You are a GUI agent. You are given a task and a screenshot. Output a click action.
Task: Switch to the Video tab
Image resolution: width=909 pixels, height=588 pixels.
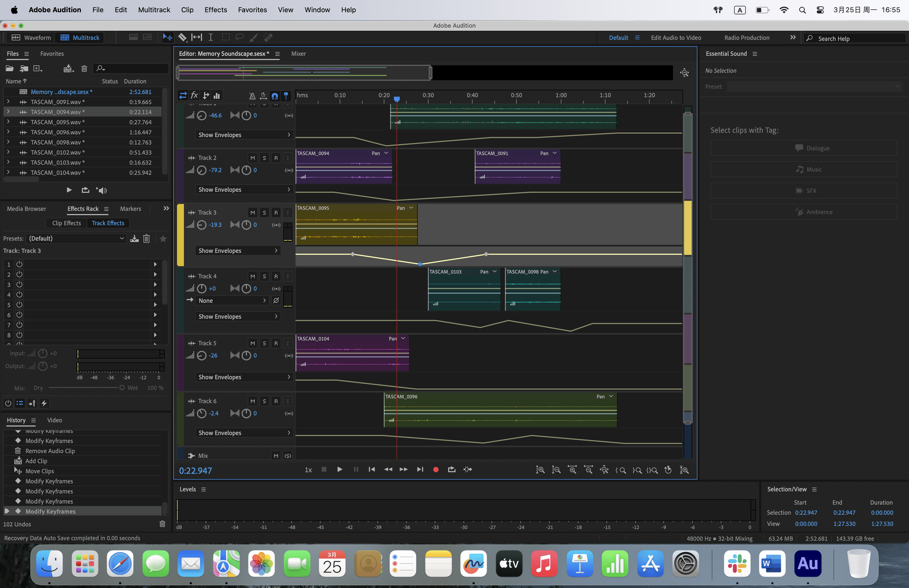click(54, 420)
